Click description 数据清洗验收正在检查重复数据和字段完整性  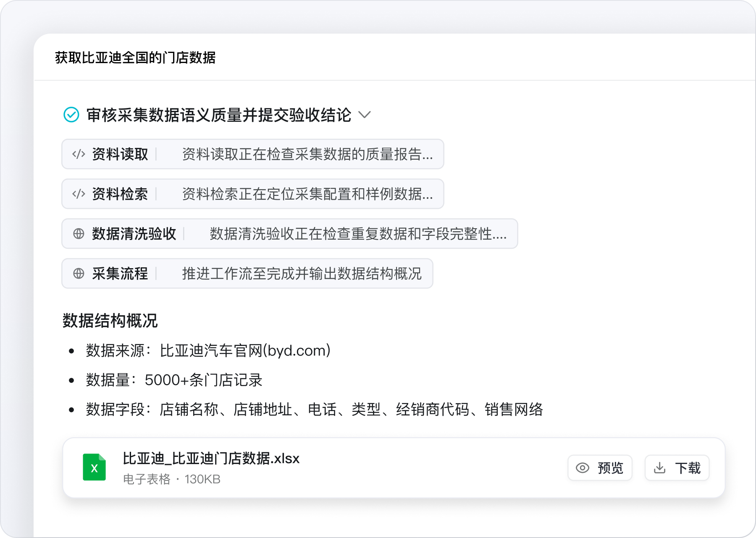pos(358,234)
